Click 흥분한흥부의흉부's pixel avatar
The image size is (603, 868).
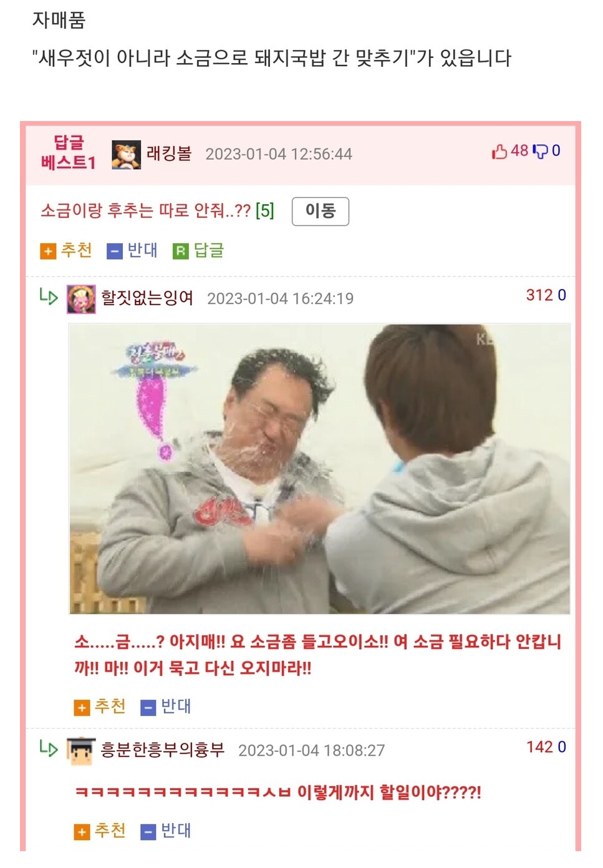(81, 751)
